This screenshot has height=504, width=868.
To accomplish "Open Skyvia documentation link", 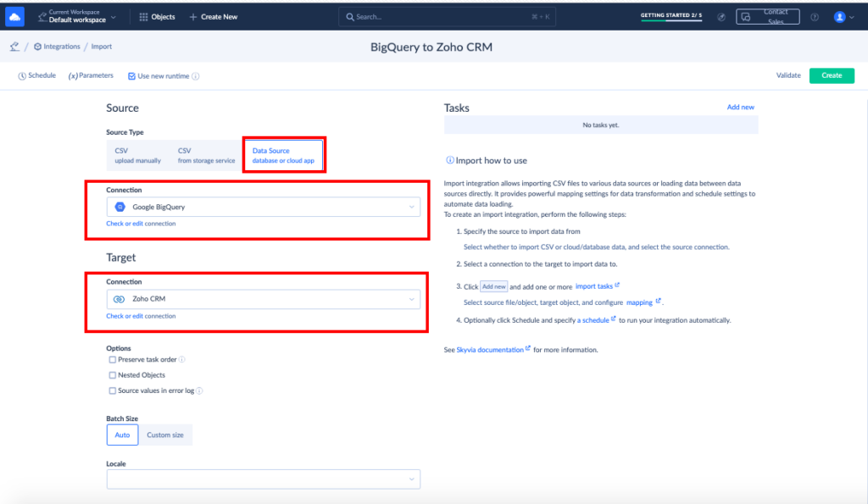I will pos(489,350).
